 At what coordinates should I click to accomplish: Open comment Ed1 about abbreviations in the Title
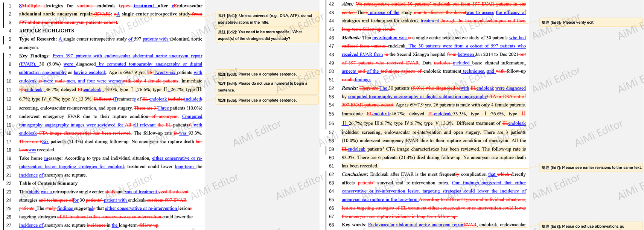[x=267, y=19]
